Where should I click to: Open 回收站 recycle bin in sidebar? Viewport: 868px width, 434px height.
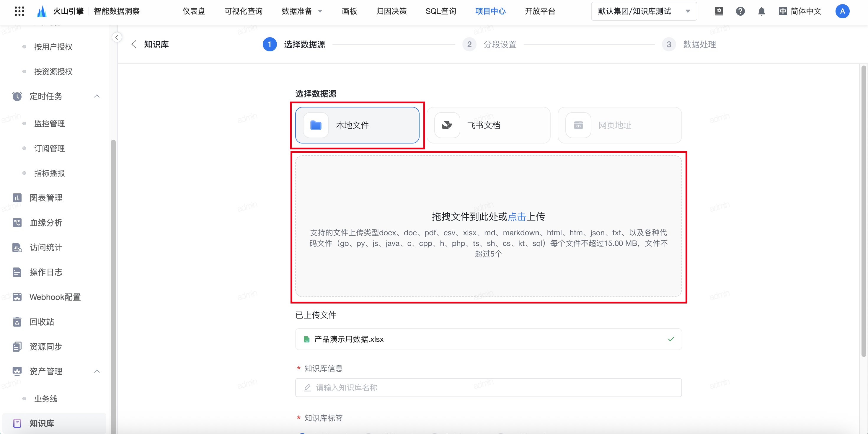(x=42, y=322)
